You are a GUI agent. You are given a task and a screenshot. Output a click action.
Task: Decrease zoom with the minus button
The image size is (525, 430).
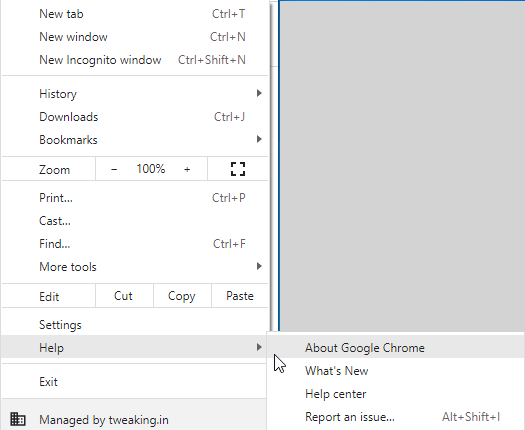[114, 169]
